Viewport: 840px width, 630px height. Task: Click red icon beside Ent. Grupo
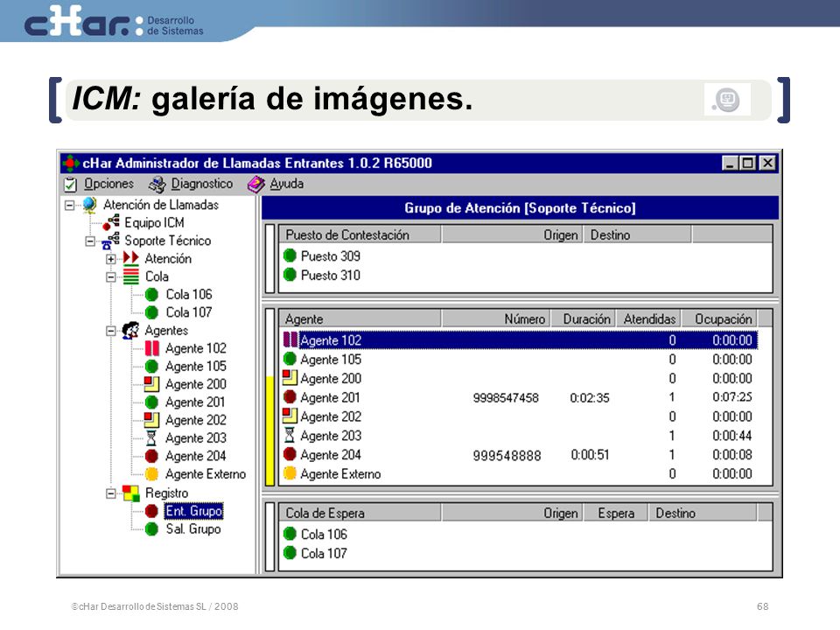(151, 511)
